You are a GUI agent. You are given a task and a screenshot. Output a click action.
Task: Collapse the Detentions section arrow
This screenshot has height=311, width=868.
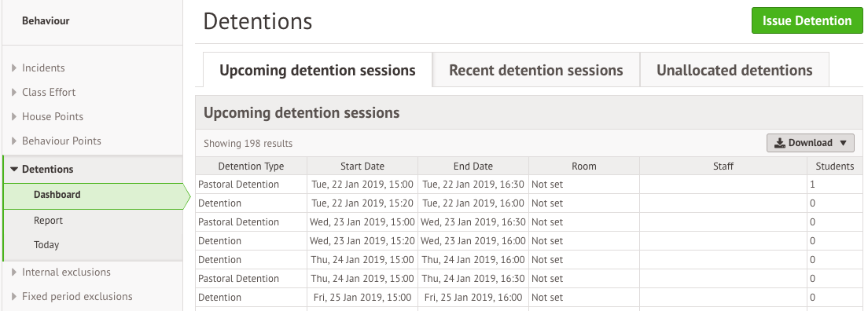pos(14,170)
